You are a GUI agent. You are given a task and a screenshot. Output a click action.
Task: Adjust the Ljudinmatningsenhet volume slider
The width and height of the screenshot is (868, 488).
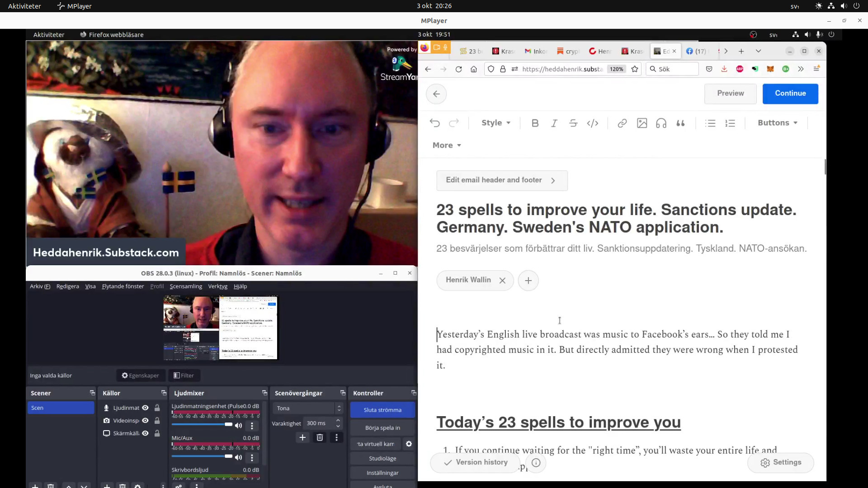tap(202, 425)
